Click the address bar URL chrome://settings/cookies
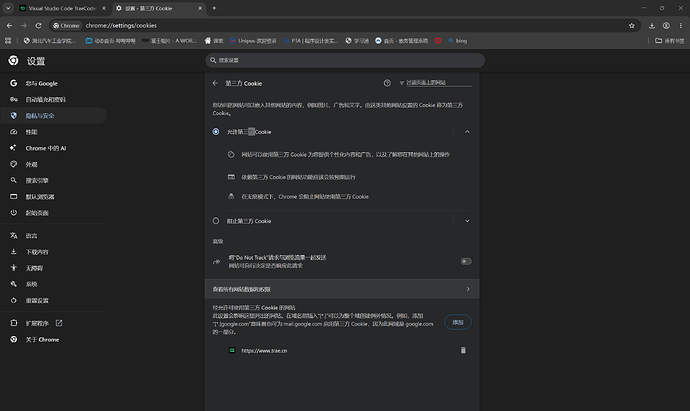The height and width of the screenshot is (411, 690). tap(121, 26)
